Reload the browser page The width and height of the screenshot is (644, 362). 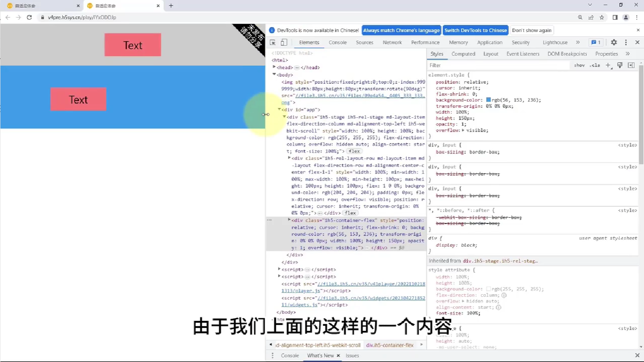(29, 17)
